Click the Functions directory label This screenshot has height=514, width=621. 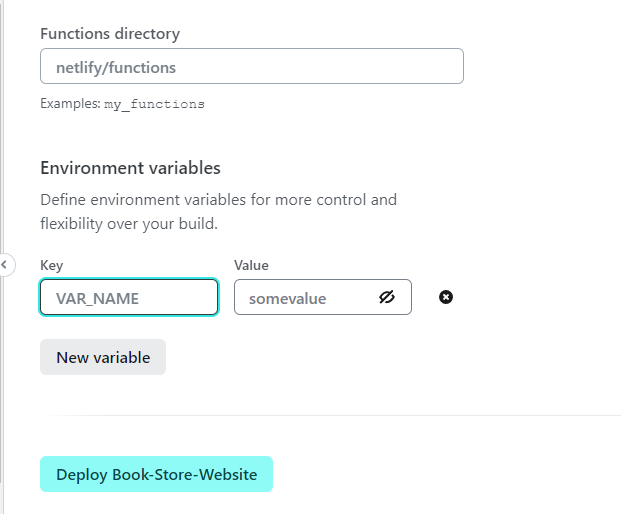(110, 34)
